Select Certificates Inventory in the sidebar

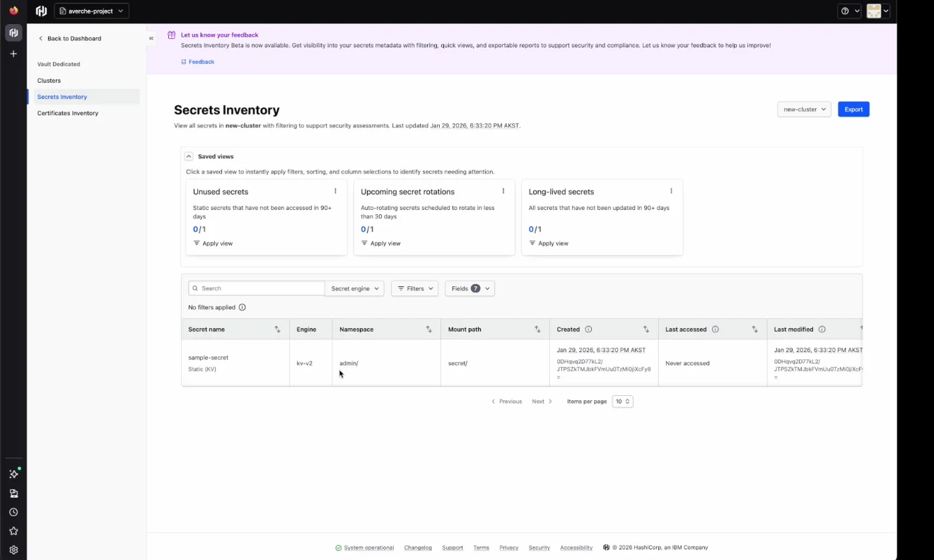click(x=67, y=112)
